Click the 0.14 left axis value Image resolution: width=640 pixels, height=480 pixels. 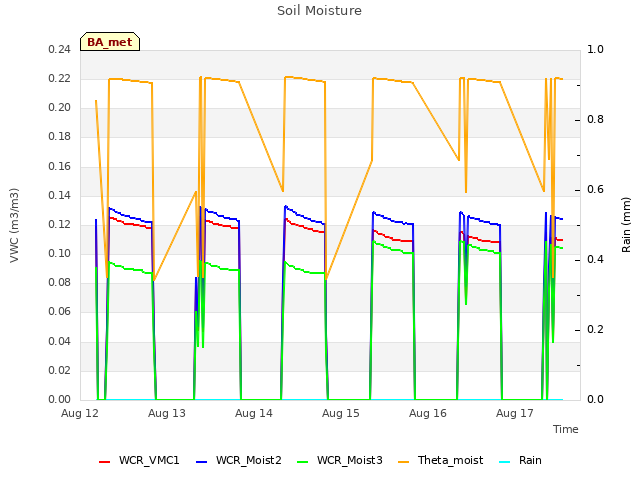tap(60, 196)
